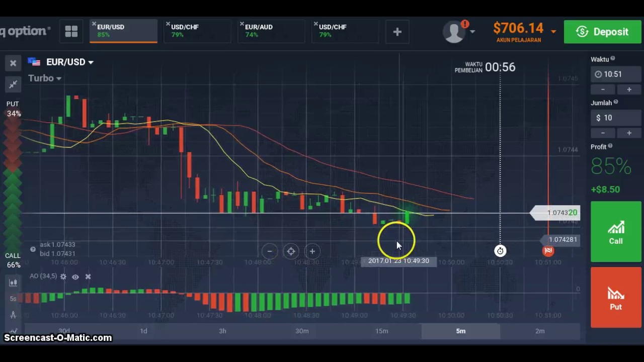644x362 pixels.
Task: Decrease Jumlah amount with minus
Action: pos(603,133)
